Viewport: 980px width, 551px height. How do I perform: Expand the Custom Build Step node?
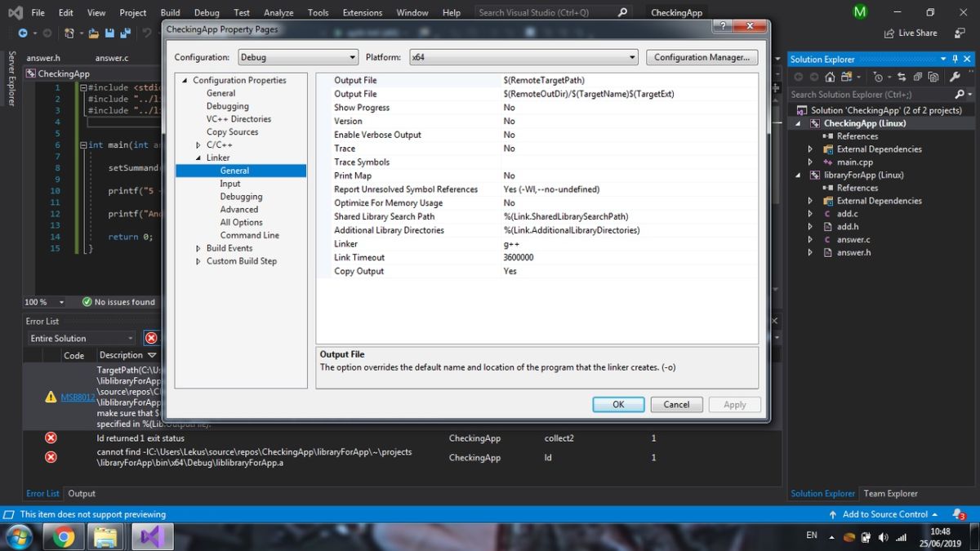[x=198, y=261]
